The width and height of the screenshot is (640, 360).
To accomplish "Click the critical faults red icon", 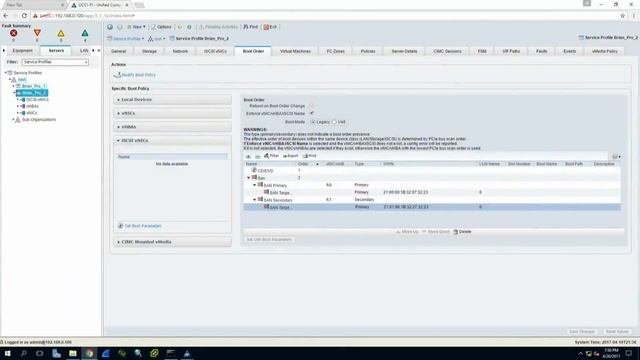I will point(13,33).
